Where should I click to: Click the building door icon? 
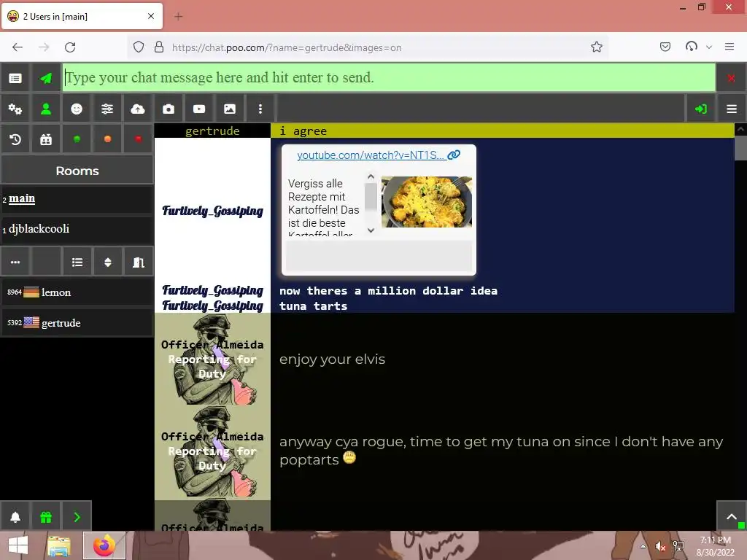tap(138, 262)
